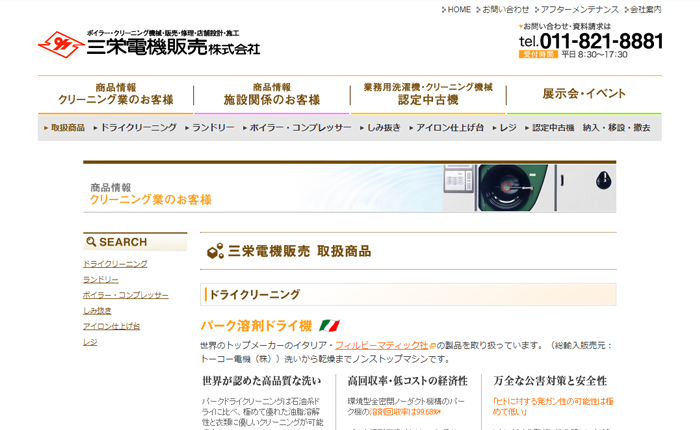The width and height of the screenshot is (700, 430).
Task: Click 認定中古機 in the sub navigation bar
Action: (553, 128)
